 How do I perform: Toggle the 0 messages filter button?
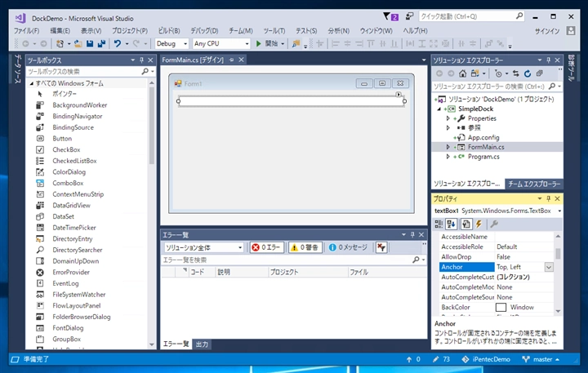(x=348, y=247)
